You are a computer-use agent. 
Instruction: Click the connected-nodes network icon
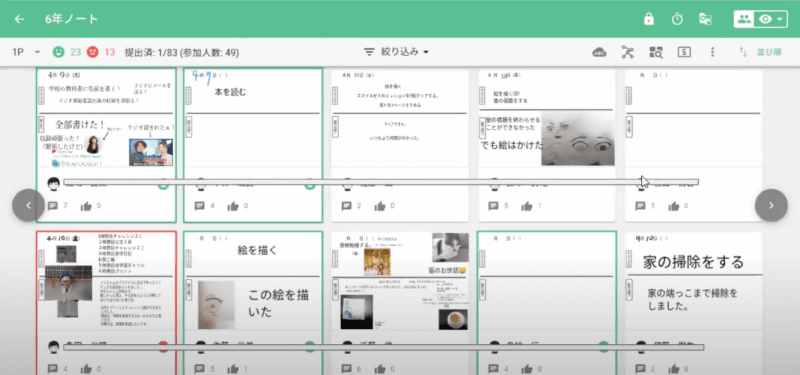tap(628, 52)
